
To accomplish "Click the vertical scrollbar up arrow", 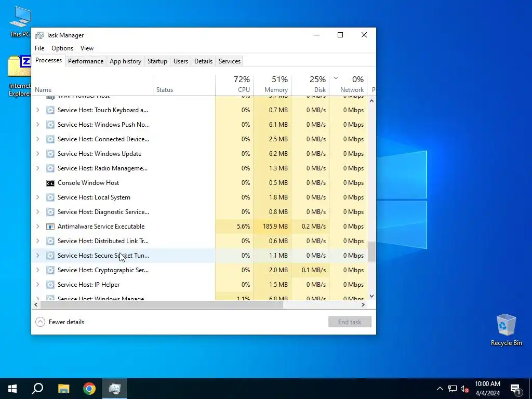I will [x=371, y=101].
